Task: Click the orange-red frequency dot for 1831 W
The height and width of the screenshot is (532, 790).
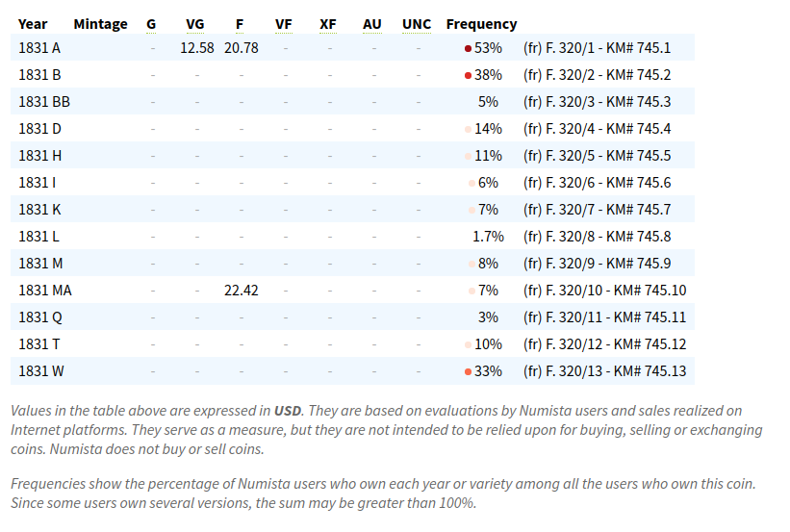Action: [468, 371]
